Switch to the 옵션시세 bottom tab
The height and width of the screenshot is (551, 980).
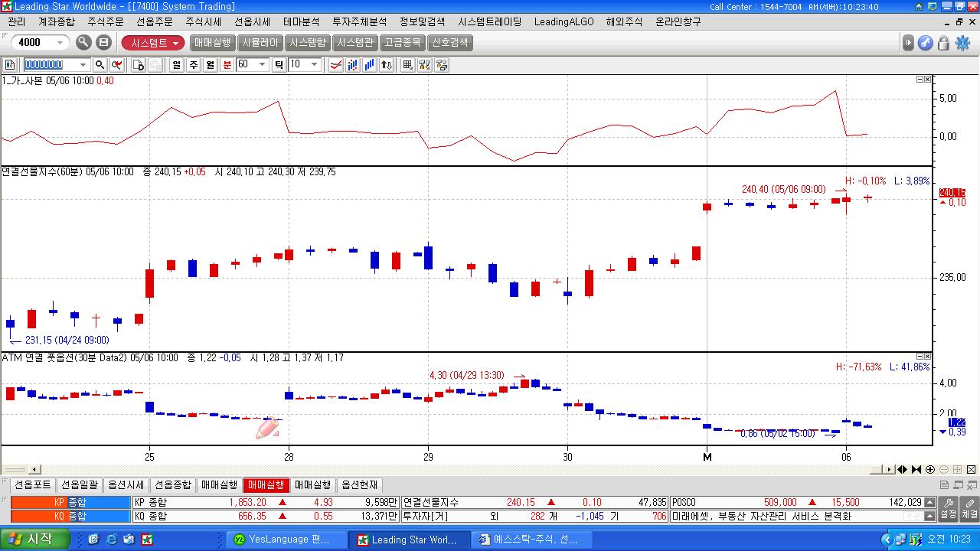[x=126, y=484]
